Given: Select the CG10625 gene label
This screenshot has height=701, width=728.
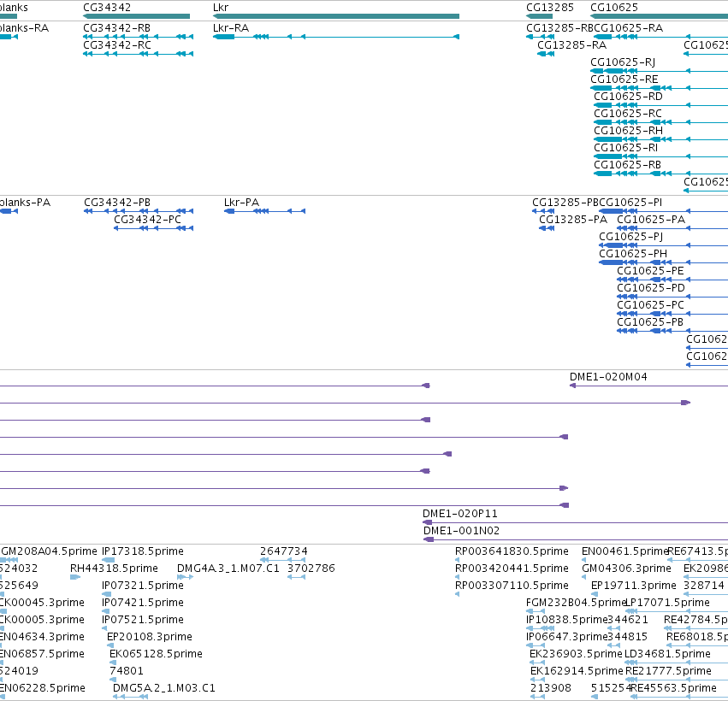Looking at the screenshot, I should click(x=613, y=8).
